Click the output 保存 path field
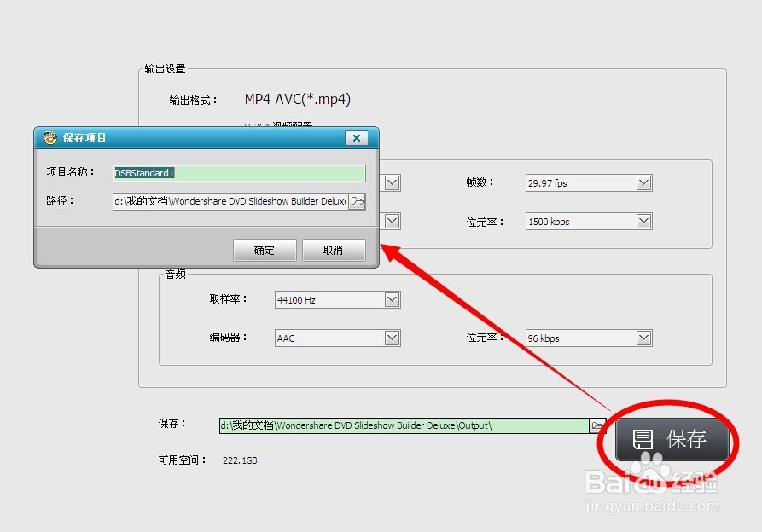The image size is (762, 532). (x=404, y=425)
